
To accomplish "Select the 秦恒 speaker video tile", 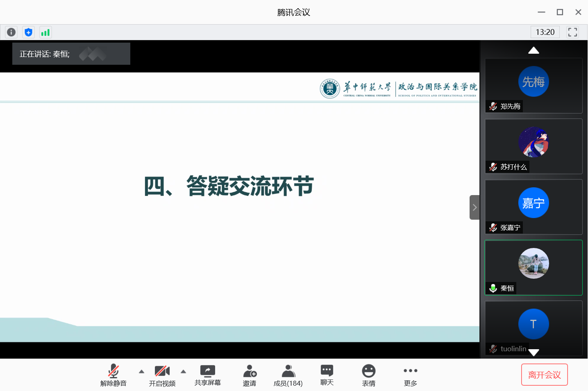I will [x=534, y=267].
